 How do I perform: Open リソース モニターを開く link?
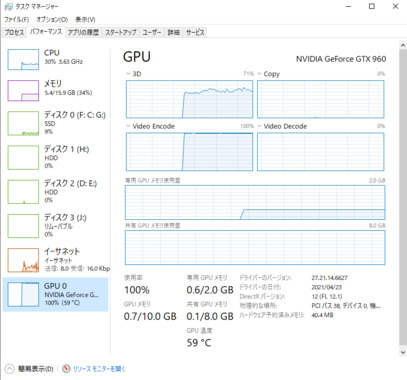99,369
